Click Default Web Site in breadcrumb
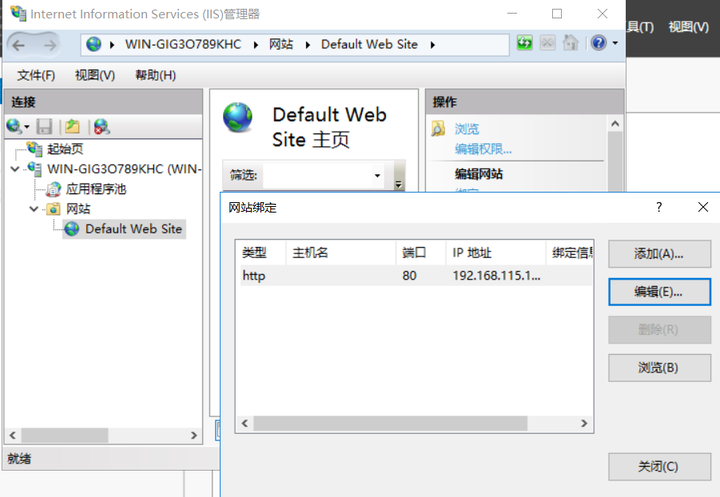The width and height of the screenshot is (720, 497). pyautogui.click(x=369, y=44)
